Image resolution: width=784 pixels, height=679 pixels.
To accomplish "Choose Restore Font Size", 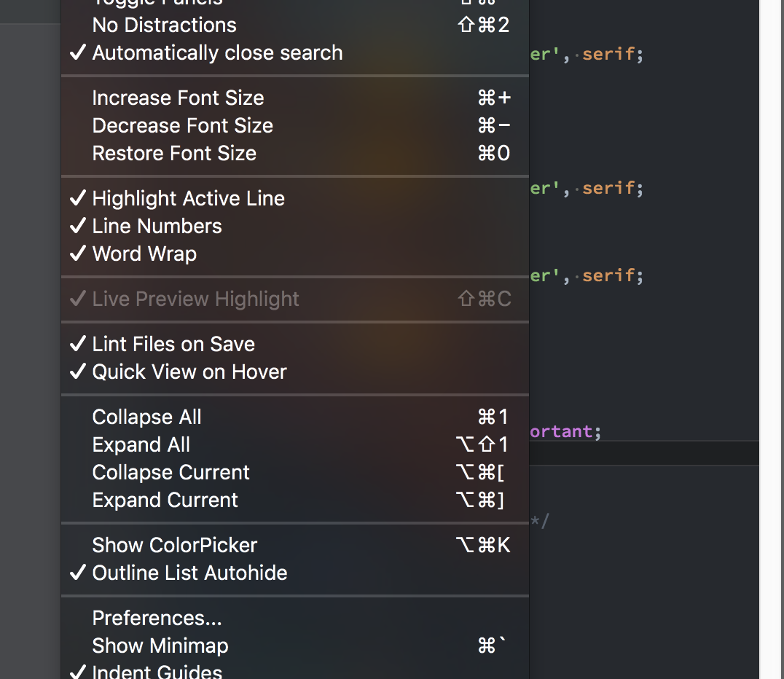I will coord(173,153).
